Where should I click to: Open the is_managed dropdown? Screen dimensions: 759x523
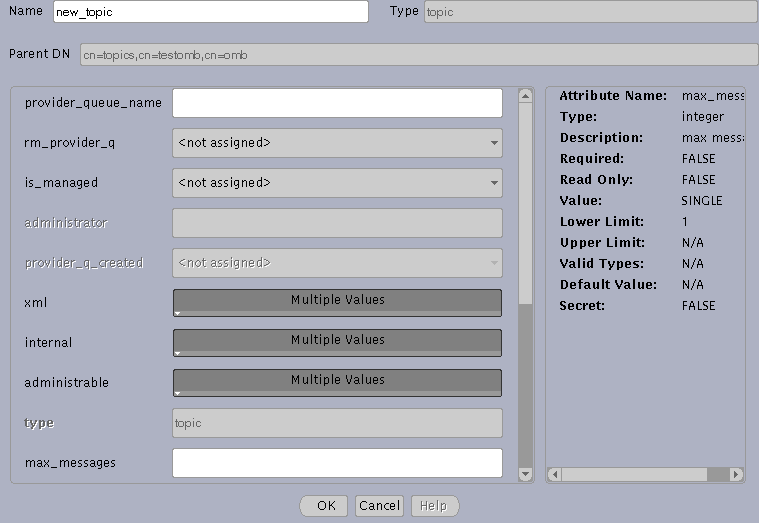[337, 183]
